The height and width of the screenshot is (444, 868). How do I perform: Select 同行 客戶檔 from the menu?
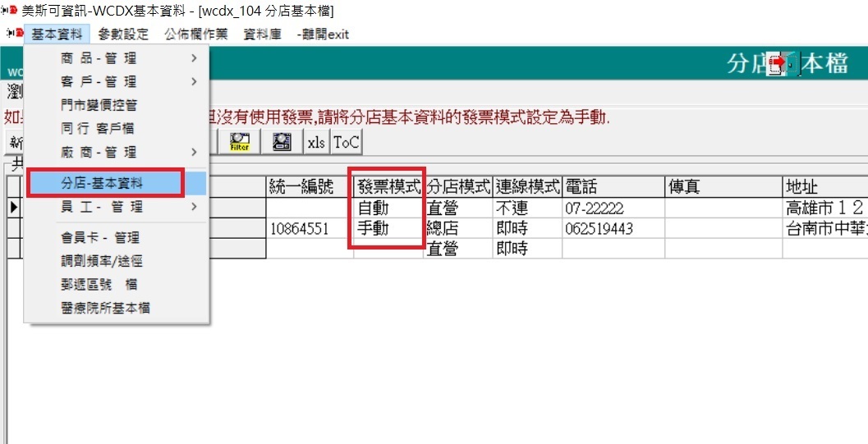click(x=117, y=128)
